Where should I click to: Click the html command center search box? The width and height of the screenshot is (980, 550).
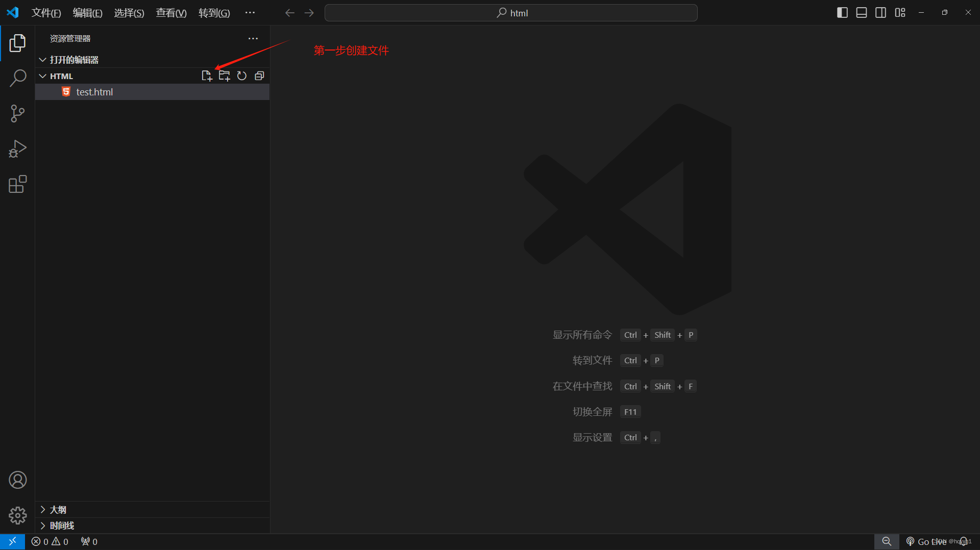click(x=511, y=13)
